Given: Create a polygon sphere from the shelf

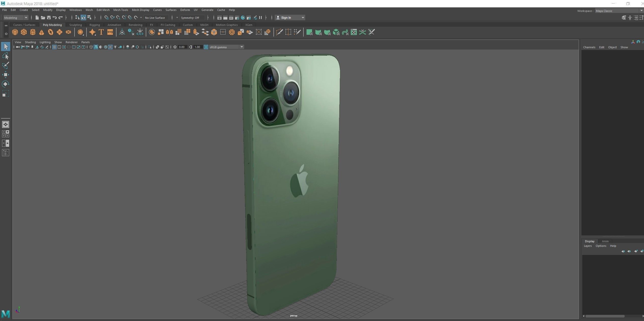Looking at the screenshot, I should click(15, 32).
